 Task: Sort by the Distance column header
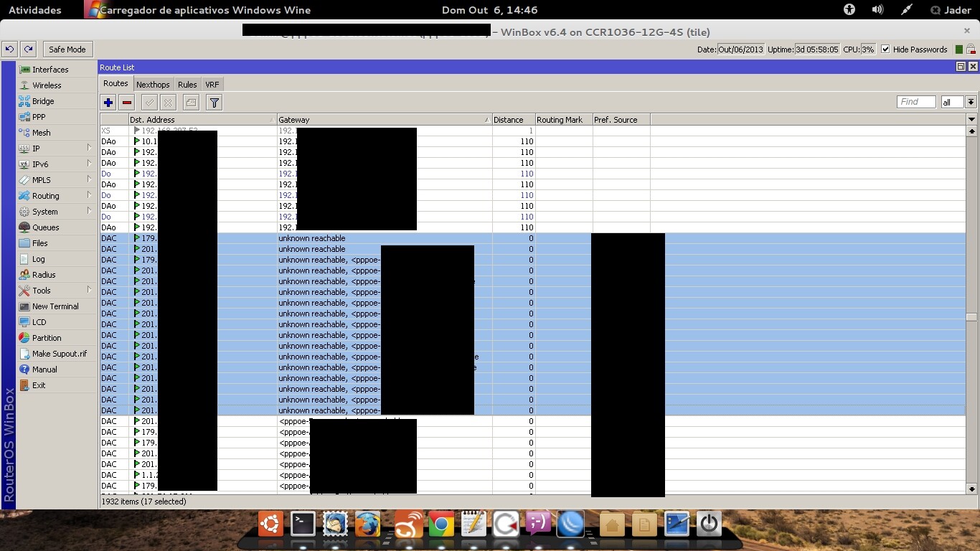(x=513, y=120)
